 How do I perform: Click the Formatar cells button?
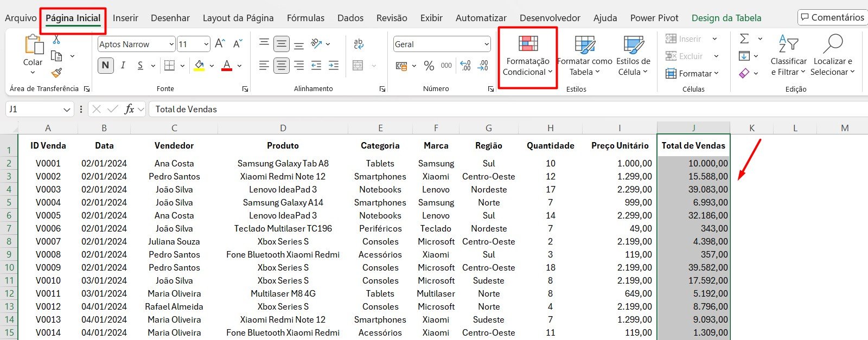692,74
